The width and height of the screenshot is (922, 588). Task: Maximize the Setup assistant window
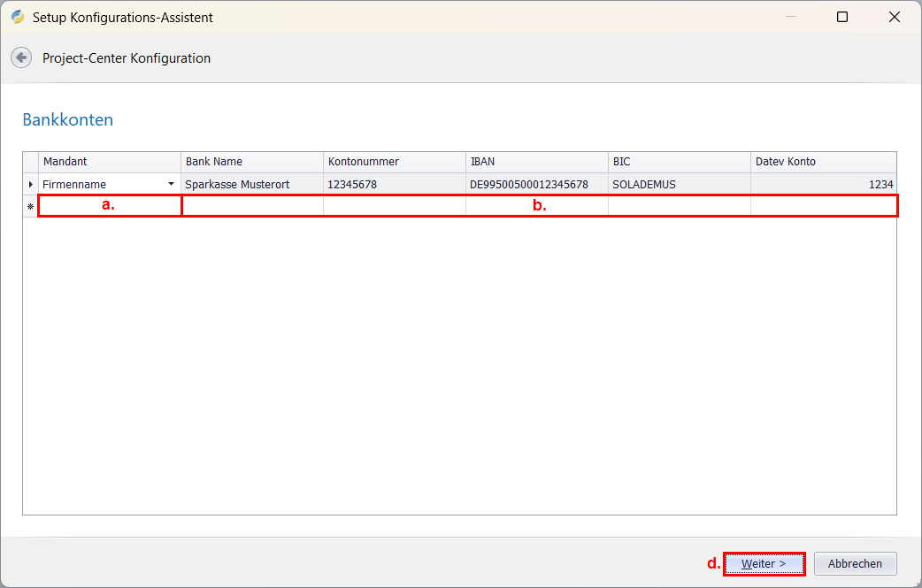coord(842,17)
